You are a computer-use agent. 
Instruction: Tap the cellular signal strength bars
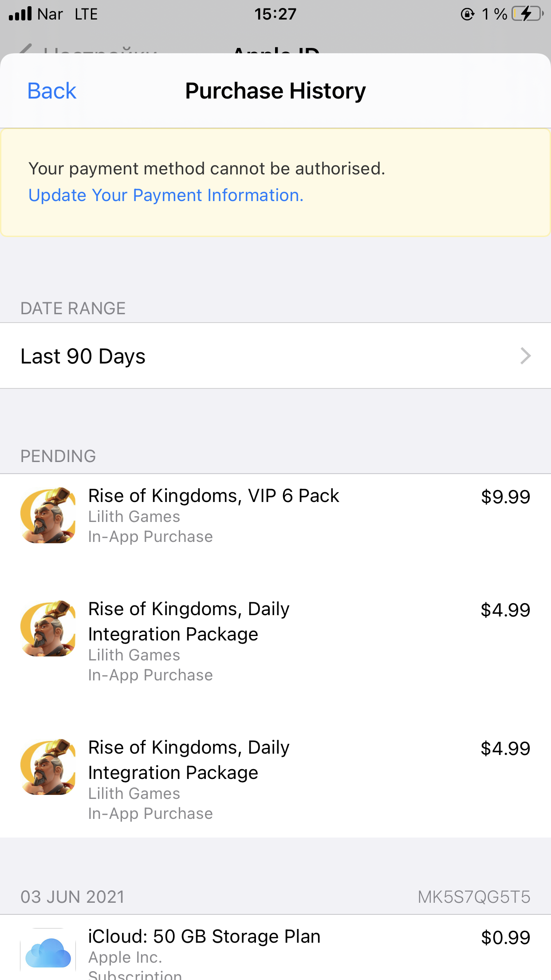pyautogui.click(x=20, y=14)
